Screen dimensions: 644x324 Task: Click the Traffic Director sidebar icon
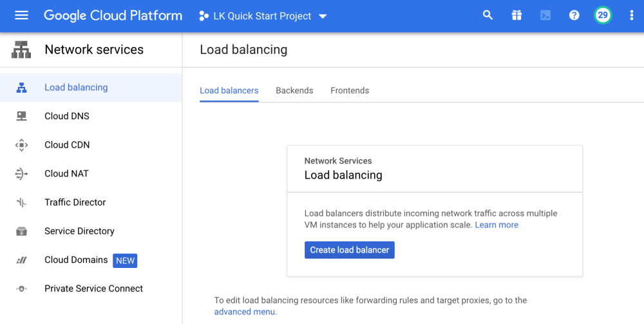coord(21,202)
